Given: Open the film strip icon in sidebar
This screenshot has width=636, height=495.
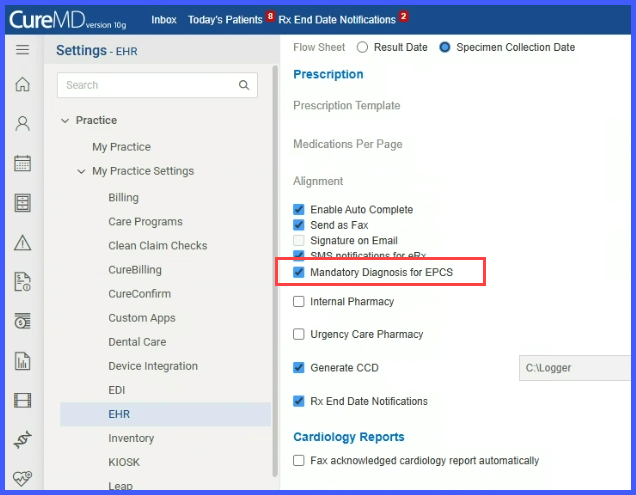Looking at the screenshot, I should pyautogui.click(x=22, y=400).
